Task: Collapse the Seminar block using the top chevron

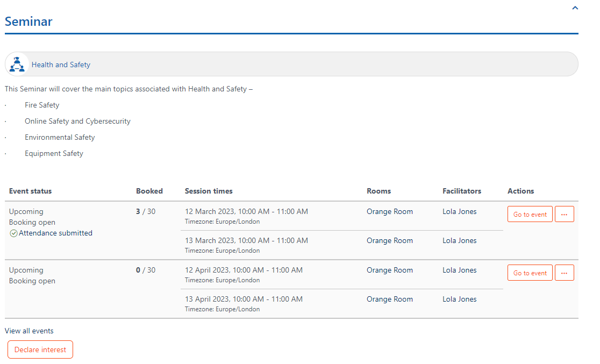Action: pyautogui.click(x=574, y=8)
